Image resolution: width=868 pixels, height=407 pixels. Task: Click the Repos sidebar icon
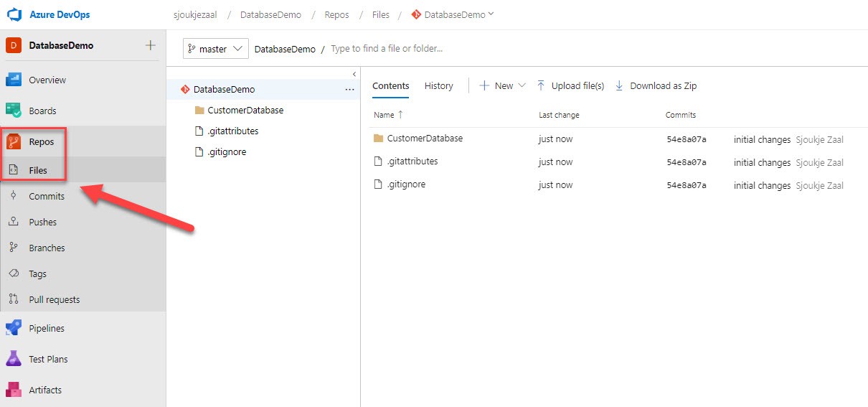(14, 141)
